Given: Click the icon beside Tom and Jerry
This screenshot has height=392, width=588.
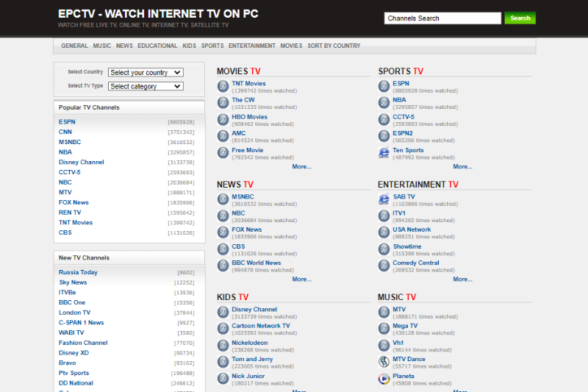Looking at the screenshot, I should click(x=223, y=362).
